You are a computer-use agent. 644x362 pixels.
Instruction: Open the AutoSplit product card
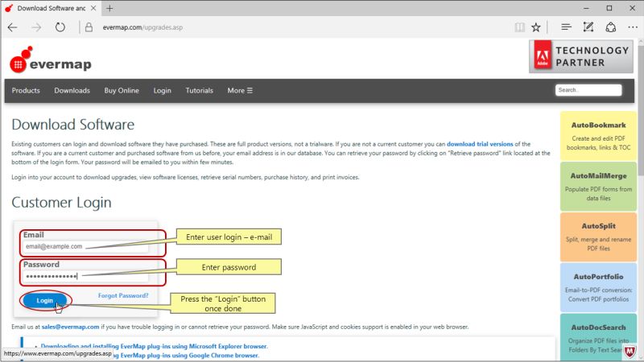[x=598, y=237]
